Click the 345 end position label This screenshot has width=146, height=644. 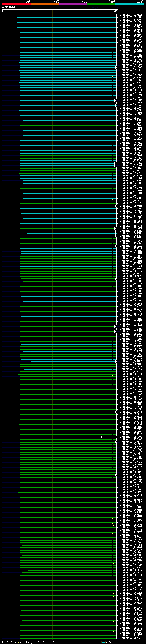(x=115, y=11)
